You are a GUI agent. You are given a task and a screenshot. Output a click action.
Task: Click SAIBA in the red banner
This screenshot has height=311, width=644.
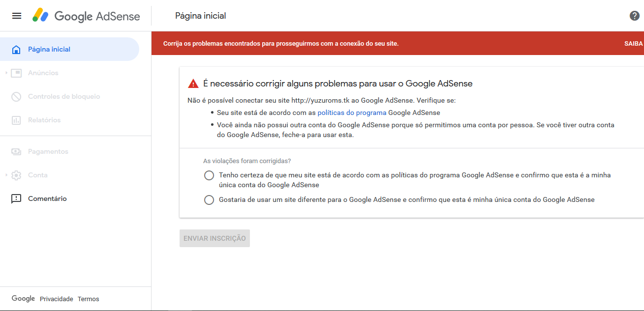[634, 43]
